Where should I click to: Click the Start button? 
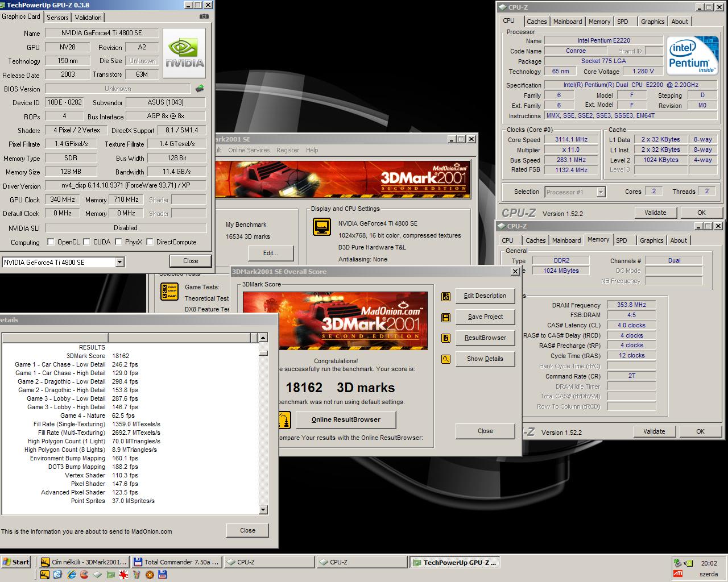(x=16, y=562)
